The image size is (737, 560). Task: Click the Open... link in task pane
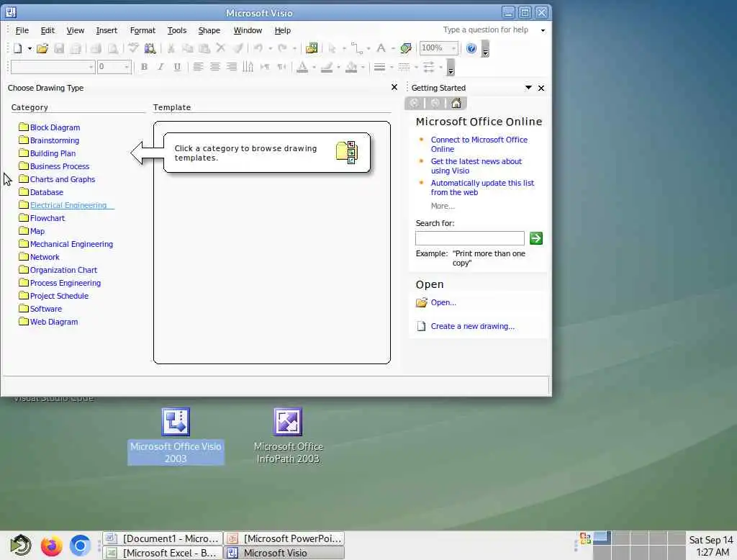(x=443, y=302)
